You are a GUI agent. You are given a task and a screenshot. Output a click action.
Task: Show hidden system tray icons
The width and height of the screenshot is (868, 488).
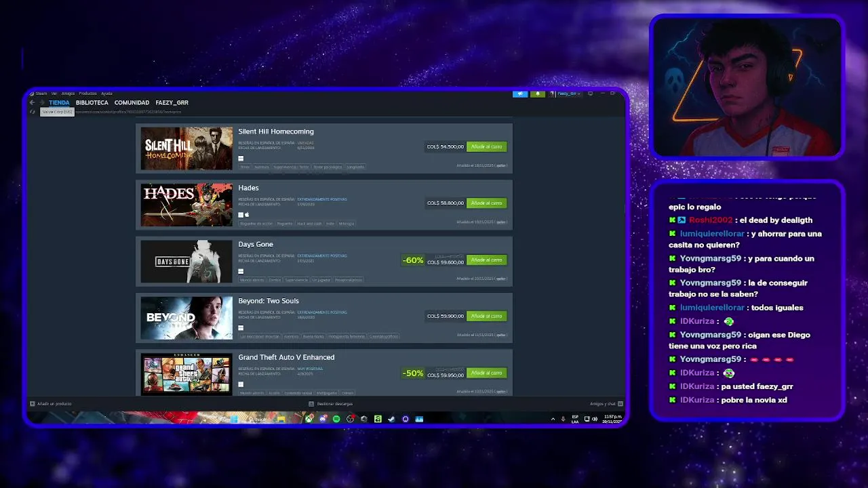pyautogui.click(x=553, y=419)
